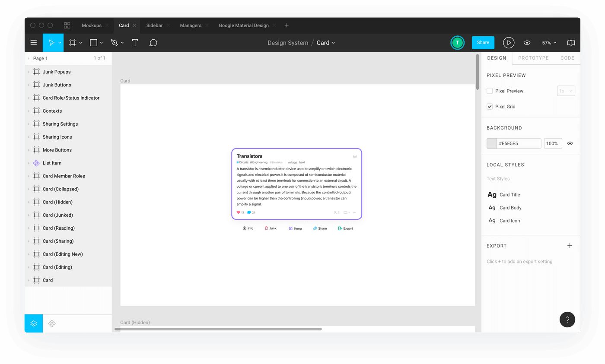Viewport: 605px width, 364px height.
Task: Enable Pixel Preview
Action: pos(490,91)
